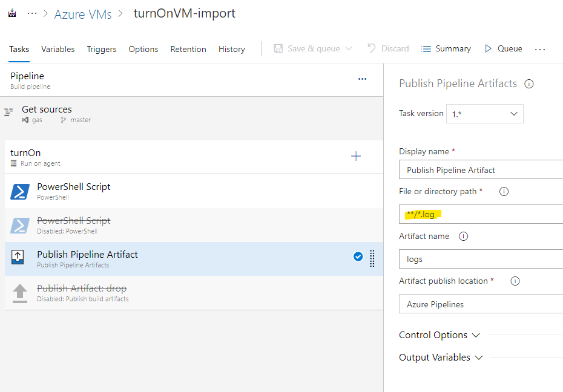Select the turnOn agent job
This screenshot has width=563, height=392.
coord(194,157)
